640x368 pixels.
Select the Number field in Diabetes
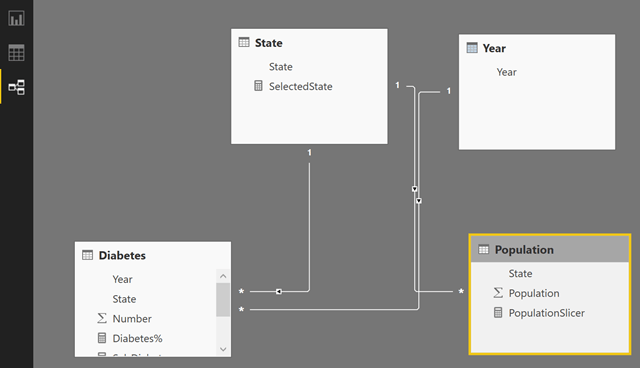(x=132, y=319)
